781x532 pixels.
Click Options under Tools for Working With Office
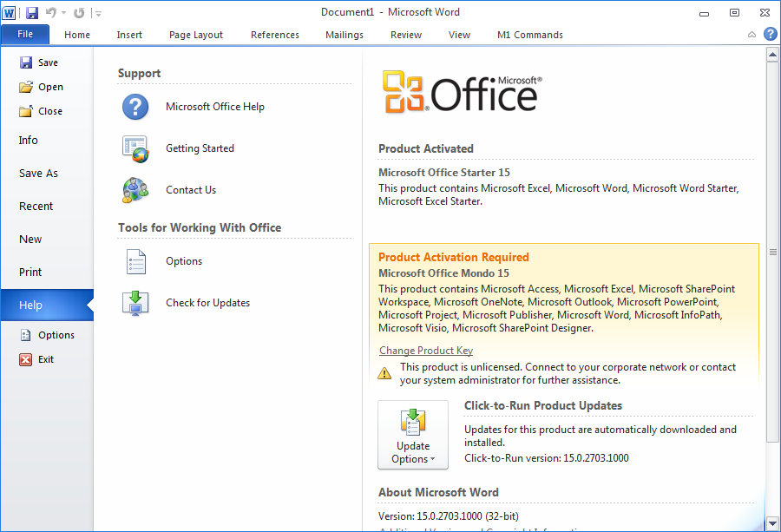tap(184, 261)
